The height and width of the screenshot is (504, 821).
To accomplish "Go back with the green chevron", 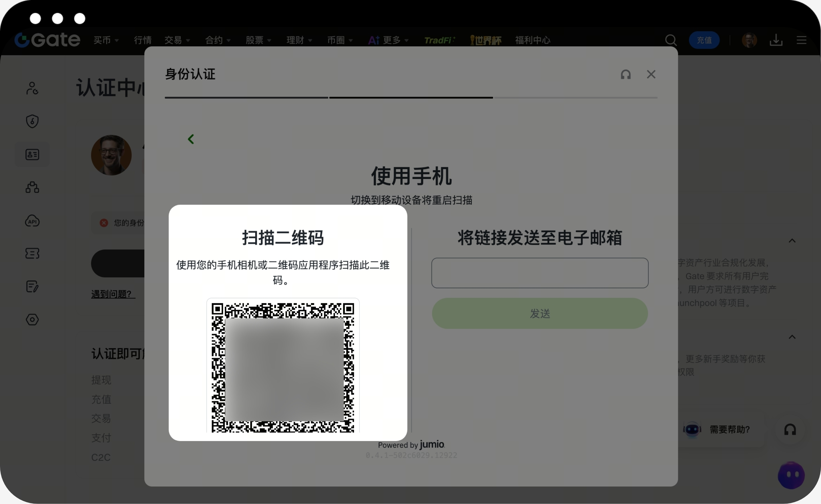I will [191, 139].
